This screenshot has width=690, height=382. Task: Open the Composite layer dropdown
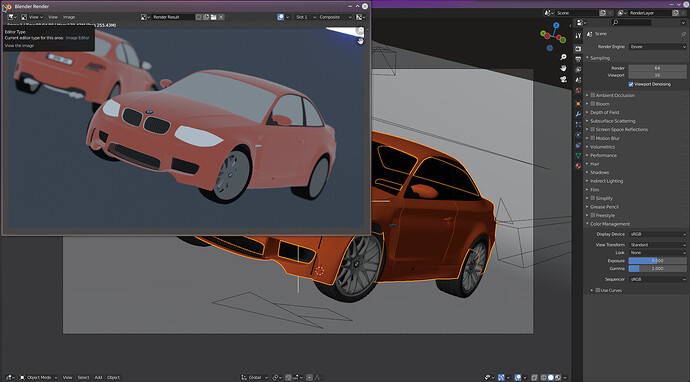[x=335, y=17]
